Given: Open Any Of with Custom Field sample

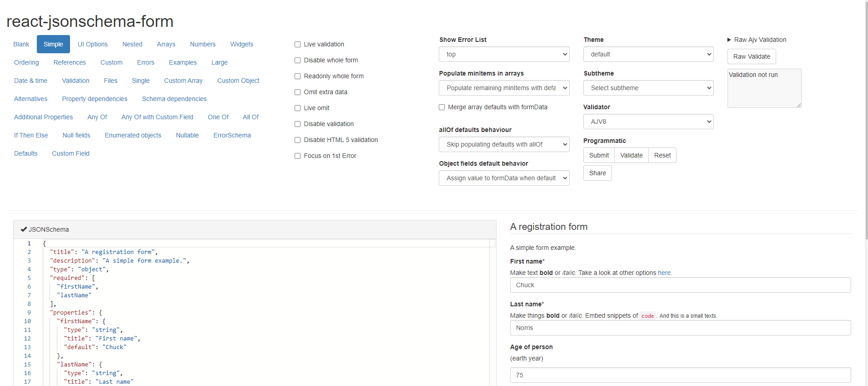Looking at the screenshot, I should (157, 117).
